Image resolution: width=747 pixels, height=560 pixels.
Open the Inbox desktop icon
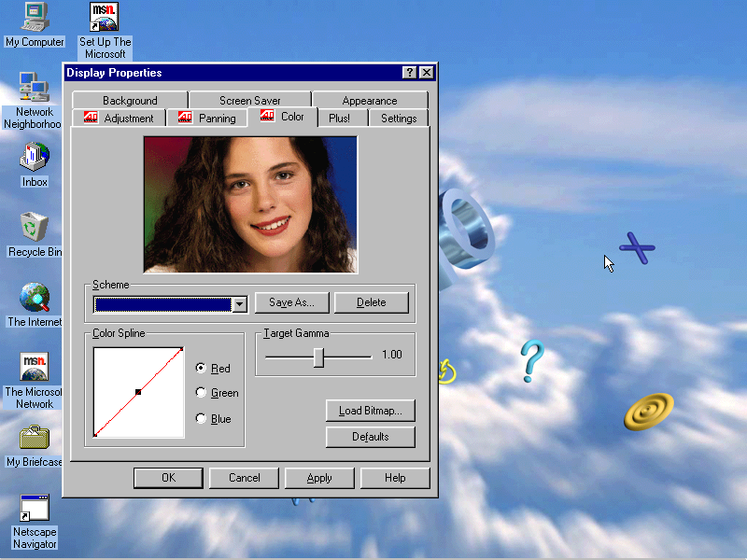[x=35, y=156]
